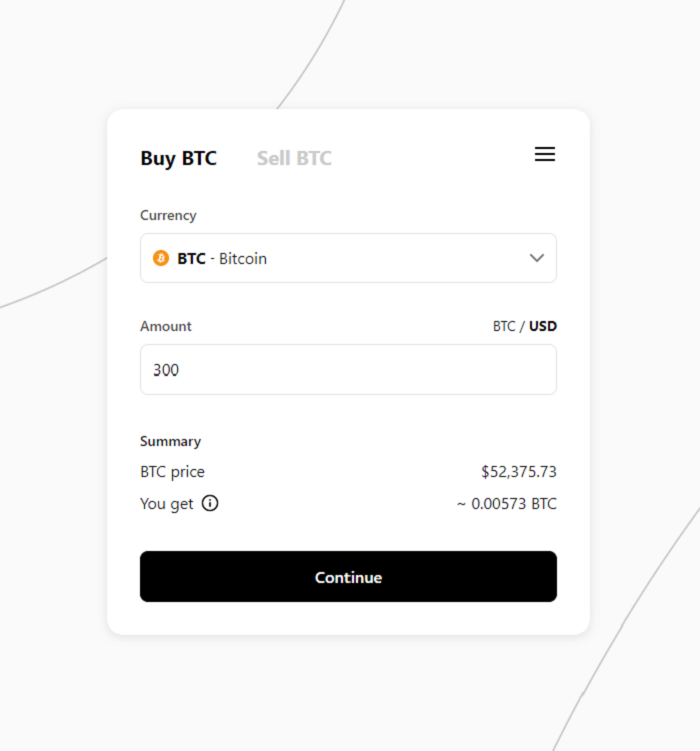The height and width of the screenshot is (751, 700).
Task: Click the Continue button
Action: coord(348,577)
